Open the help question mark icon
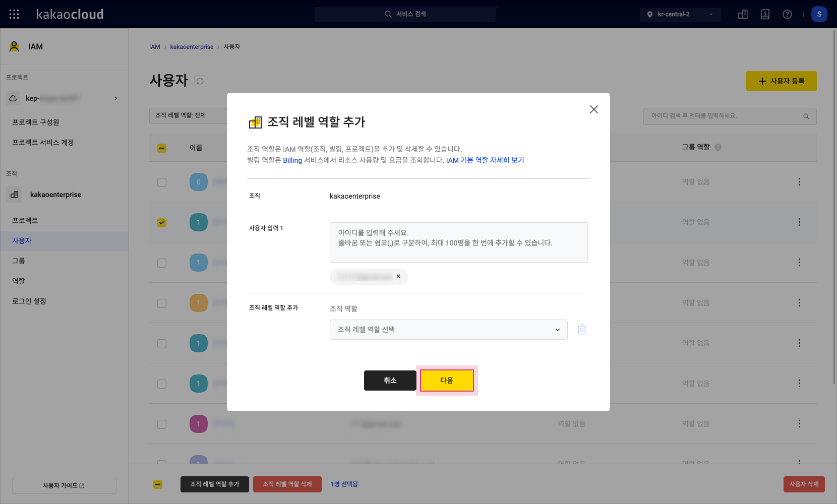This screenshot has width=837, height=504. tap(787, 14)
